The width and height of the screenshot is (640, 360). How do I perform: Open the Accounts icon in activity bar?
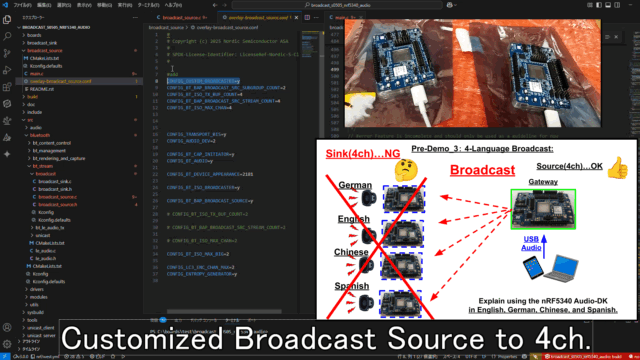coord(7,327)
